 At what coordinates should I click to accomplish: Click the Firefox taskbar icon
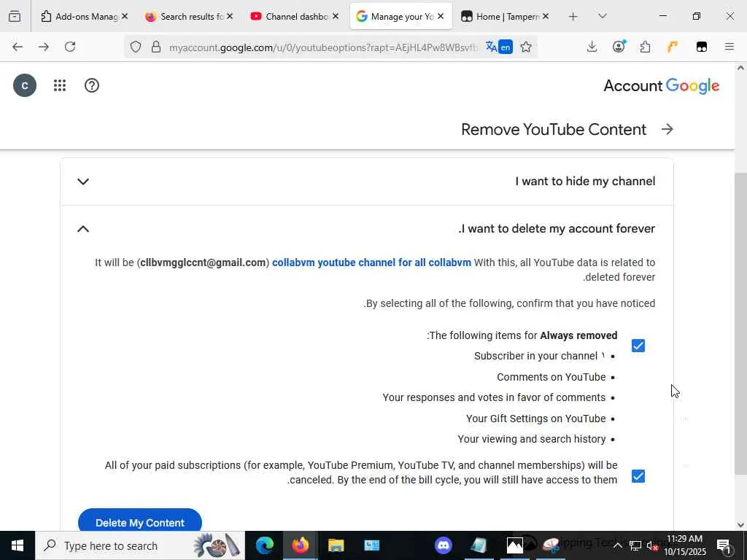tap(300, 545)
